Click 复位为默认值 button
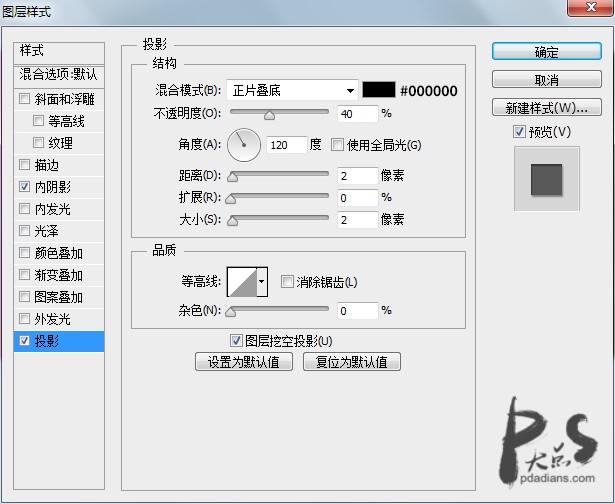The image size is (615, 504). [x=352, y=362]
